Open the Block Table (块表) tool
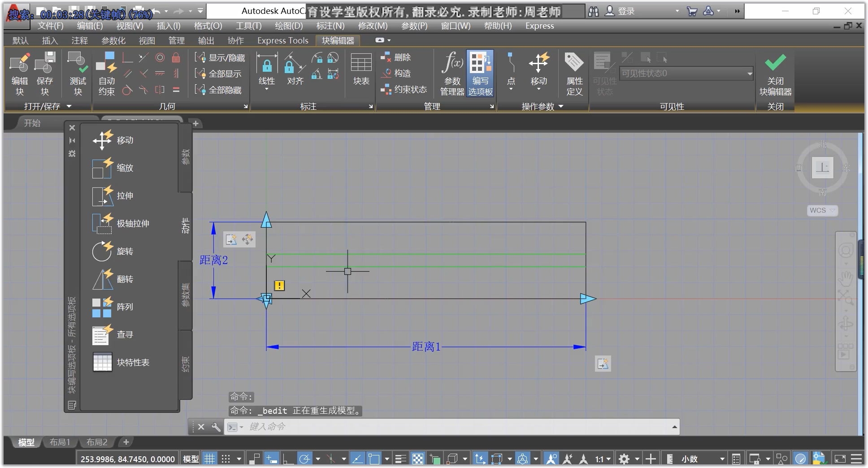This screenshot has width=868, height=468. (x=361, y=69)
